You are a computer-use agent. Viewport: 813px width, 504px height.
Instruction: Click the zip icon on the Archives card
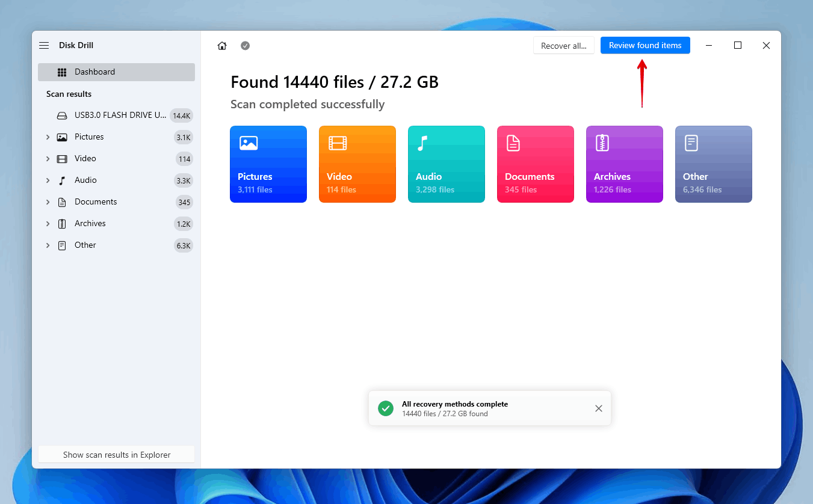click(602, 143)
